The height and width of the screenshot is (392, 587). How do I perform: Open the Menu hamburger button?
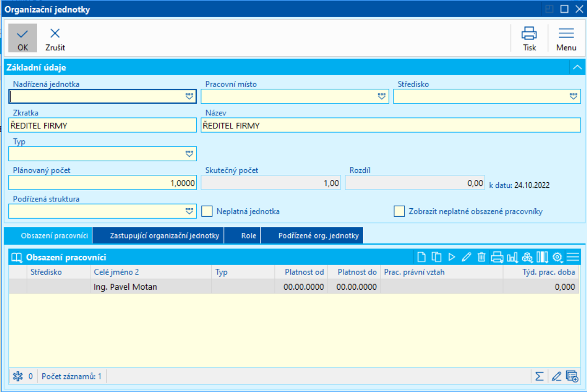pyautogui.click(x=566, y=38)
